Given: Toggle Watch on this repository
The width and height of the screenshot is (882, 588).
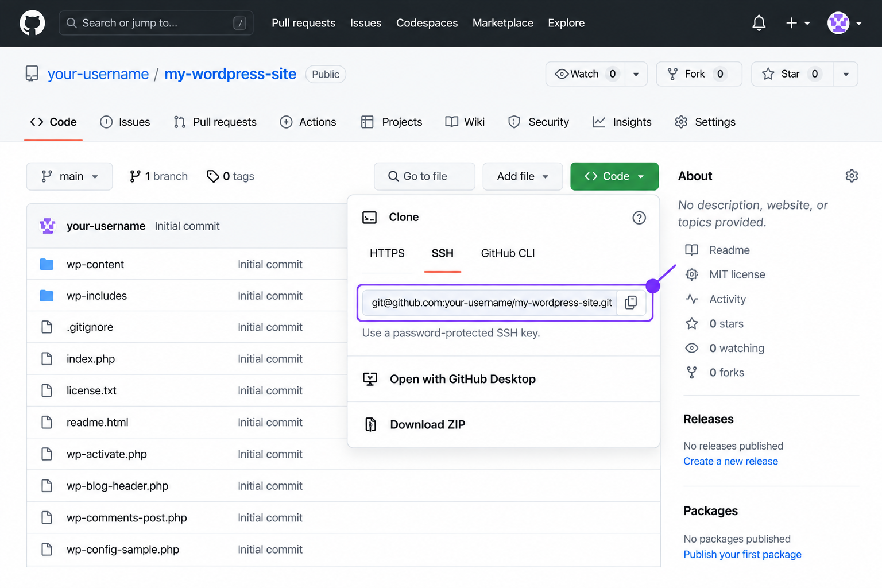Looking at the screenshot, I should pos(585,74).
